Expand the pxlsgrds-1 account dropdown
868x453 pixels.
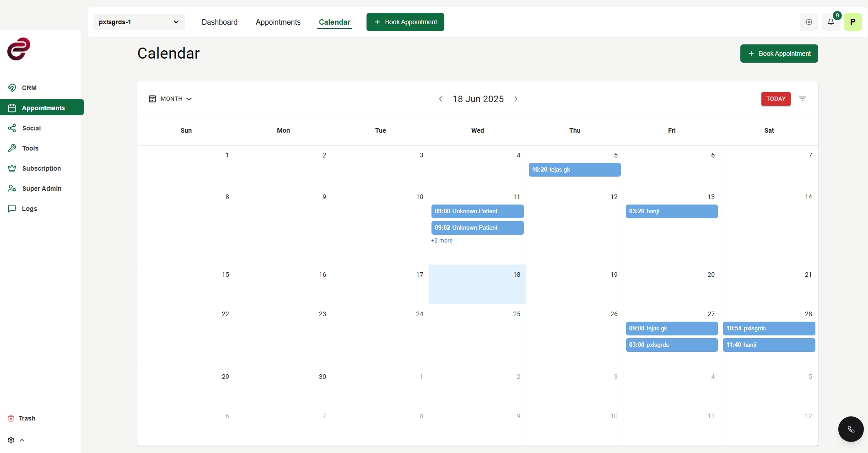click(139, 22)
